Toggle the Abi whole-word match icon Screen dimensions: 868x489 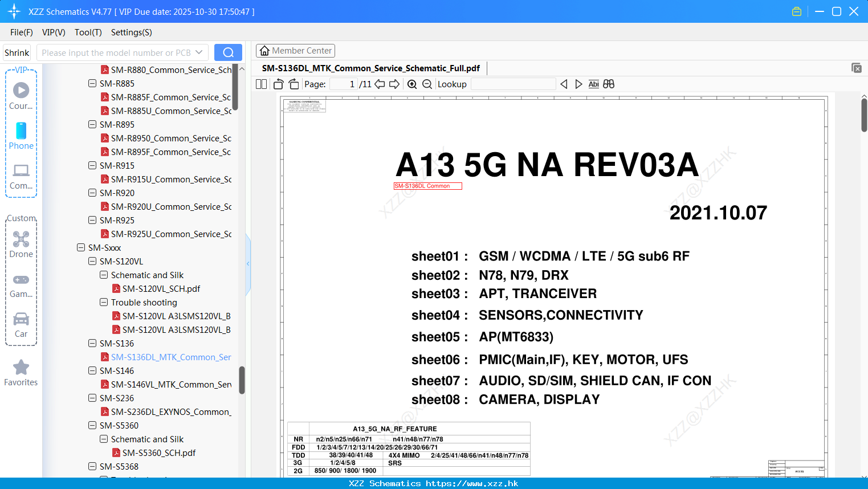[593, 84]
